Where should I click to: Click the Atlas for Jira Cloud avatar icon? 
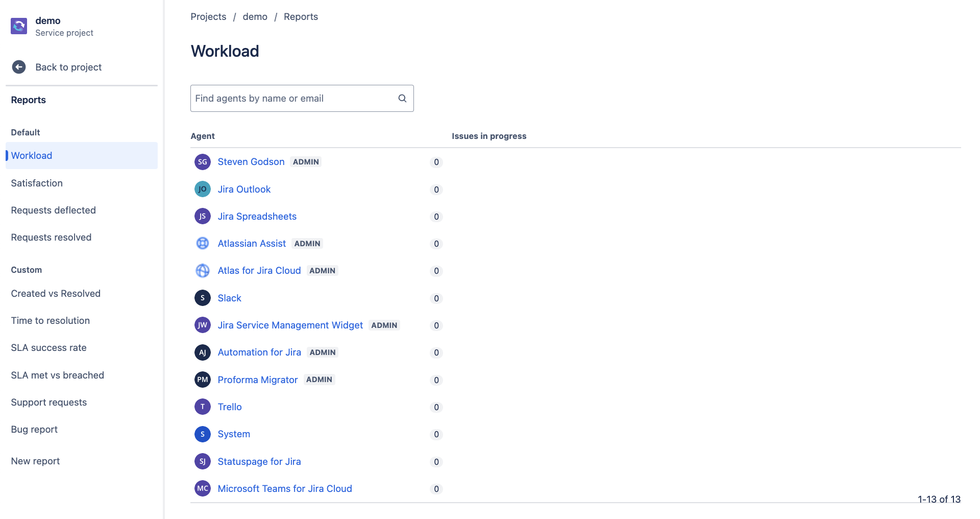(203, 271)
